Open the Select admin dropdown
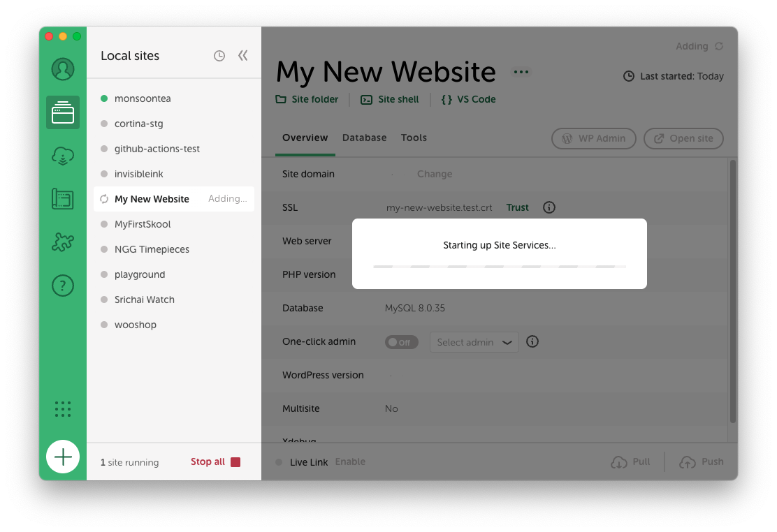 tap(474, 342)
